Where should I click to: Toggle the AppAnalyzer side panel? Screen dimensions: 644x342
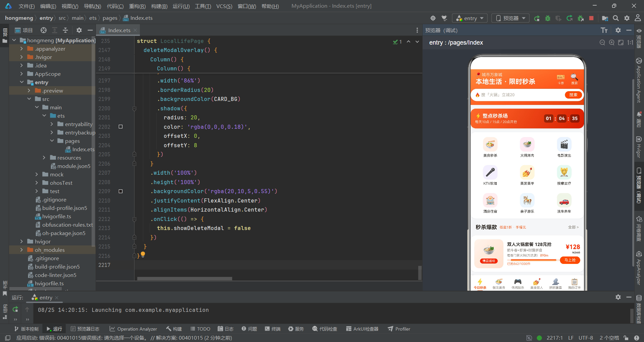click(x=639, y=268)
